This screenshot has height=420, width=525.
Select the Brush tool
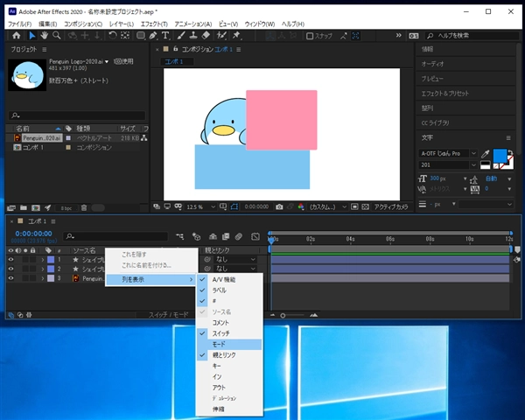[181, 36]
